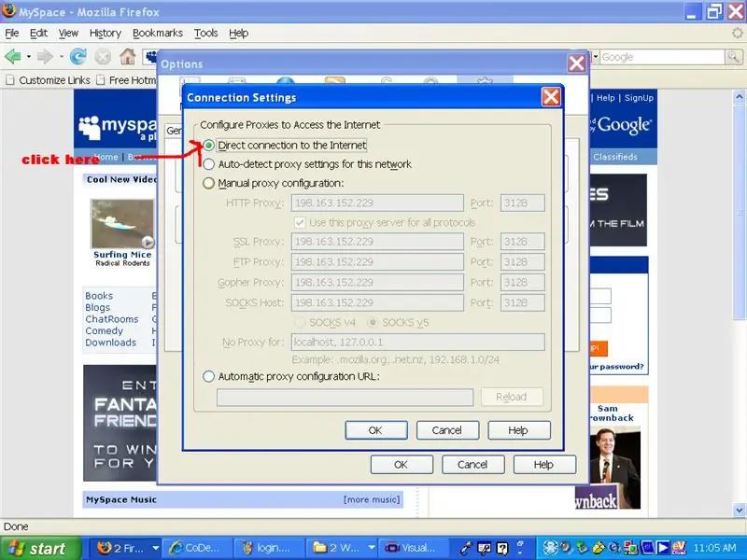Open the History menu
747x560 pixels.
tap(106, 33)
